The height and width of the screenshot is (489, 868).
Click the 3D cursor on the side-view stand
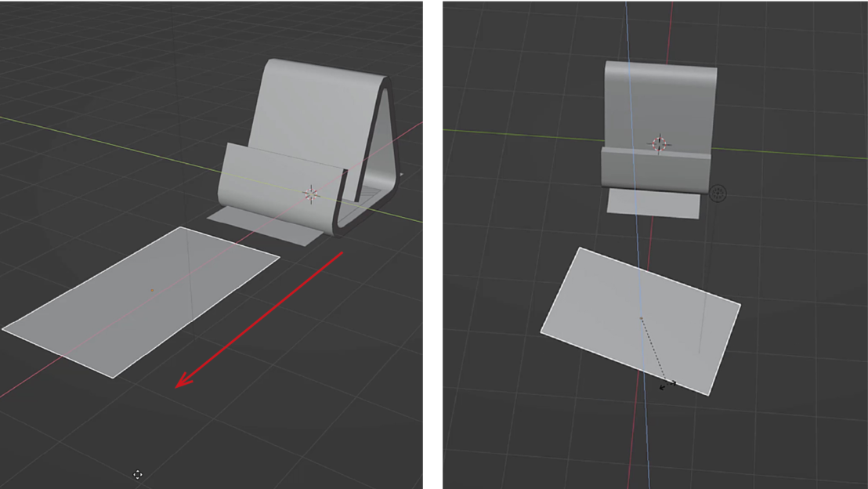[311, 194]
